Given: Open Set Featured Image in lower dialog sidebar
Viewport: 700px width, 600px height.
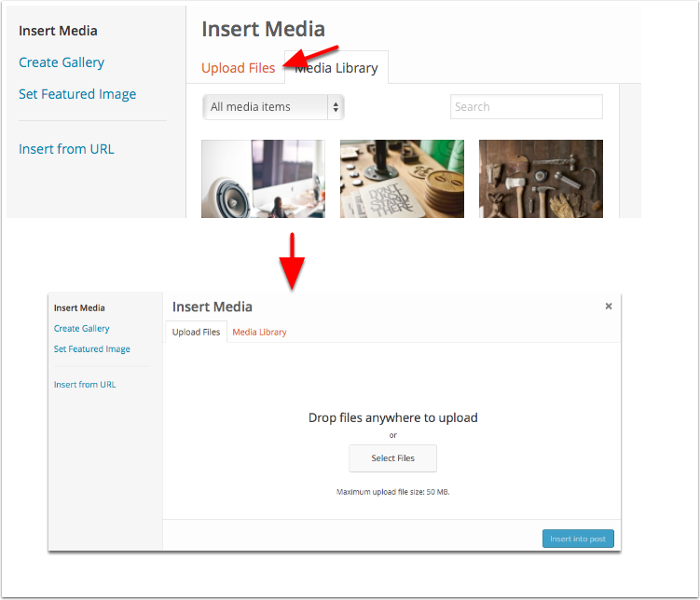Looking at the screenshot, I should [x=91, y=348].
